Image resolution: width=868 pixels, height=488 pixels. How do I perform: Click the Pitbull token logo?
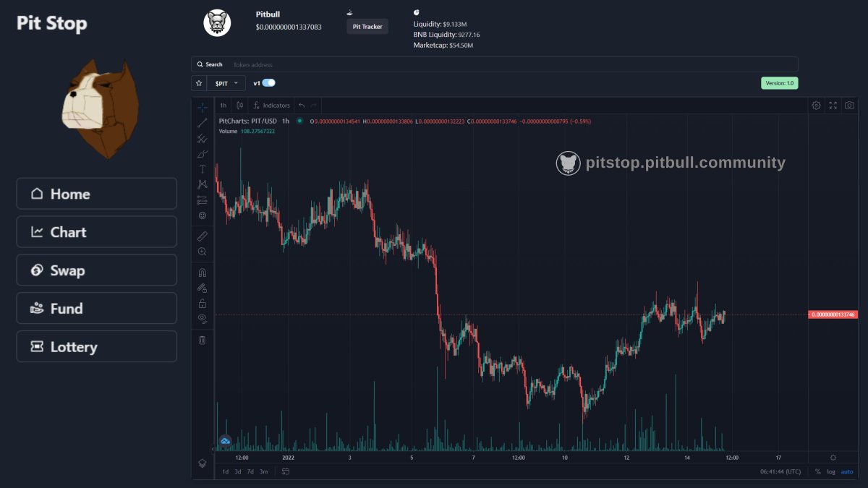coord(217,23)
